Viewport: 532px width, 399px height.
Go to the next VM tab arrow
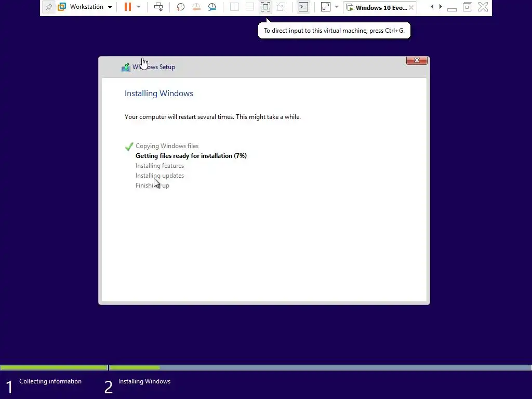(x=441, y=7)
